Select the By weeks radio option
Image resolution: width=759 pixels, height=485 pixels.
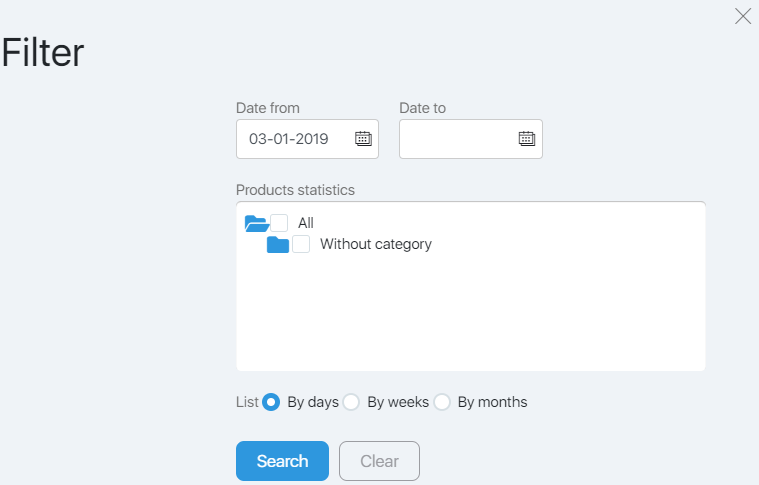tap(351, 402)
